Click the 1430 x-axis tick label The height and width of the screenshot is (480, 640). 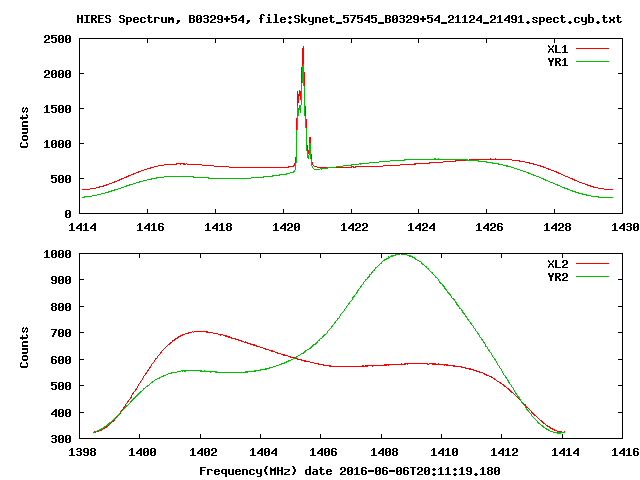(x=625, y=227)
